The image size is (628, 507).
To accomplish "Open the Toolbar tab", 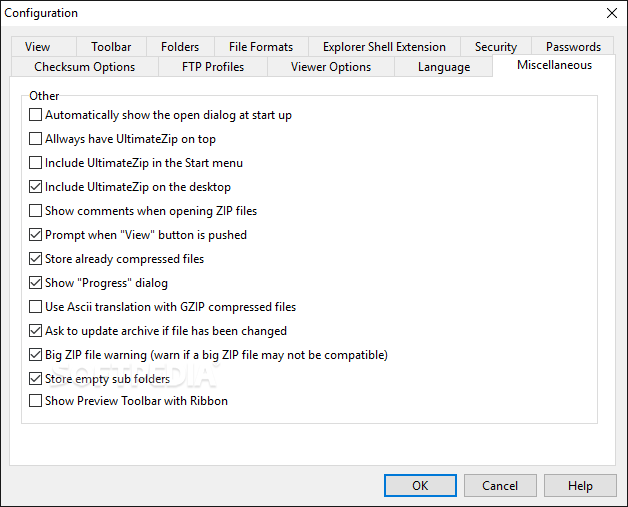I will [111, 47].
